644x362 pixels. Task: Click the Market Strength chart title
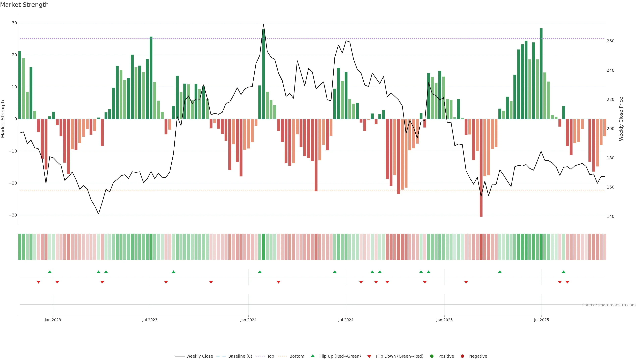click(x=24, y=5)
